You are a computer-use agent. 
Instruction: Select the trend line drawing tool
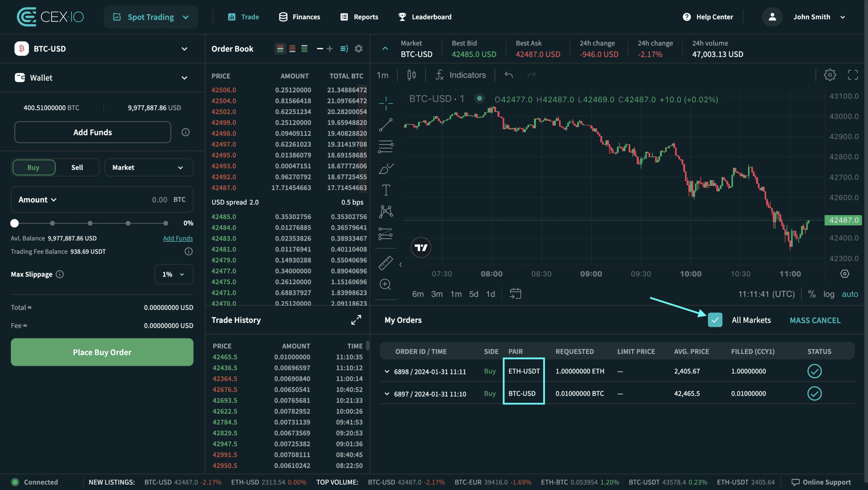pyautogui.click(x=386, y=125)
